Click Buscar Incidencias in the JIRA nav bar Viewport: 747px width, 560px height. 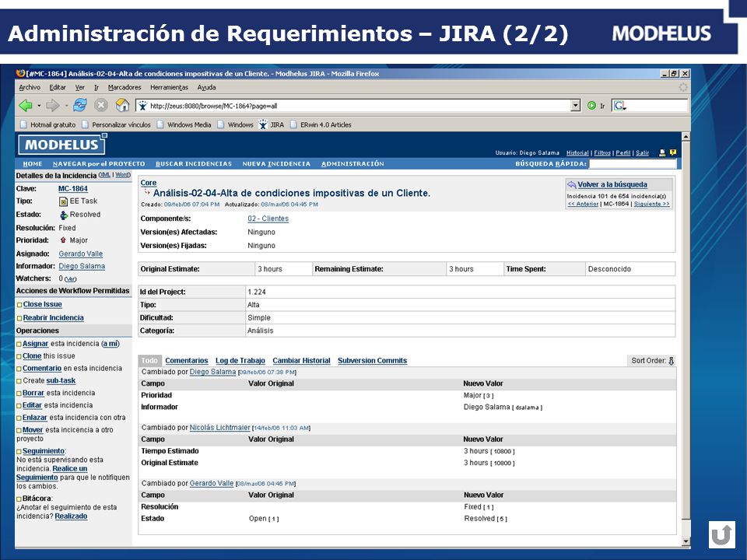coord(194,164)
